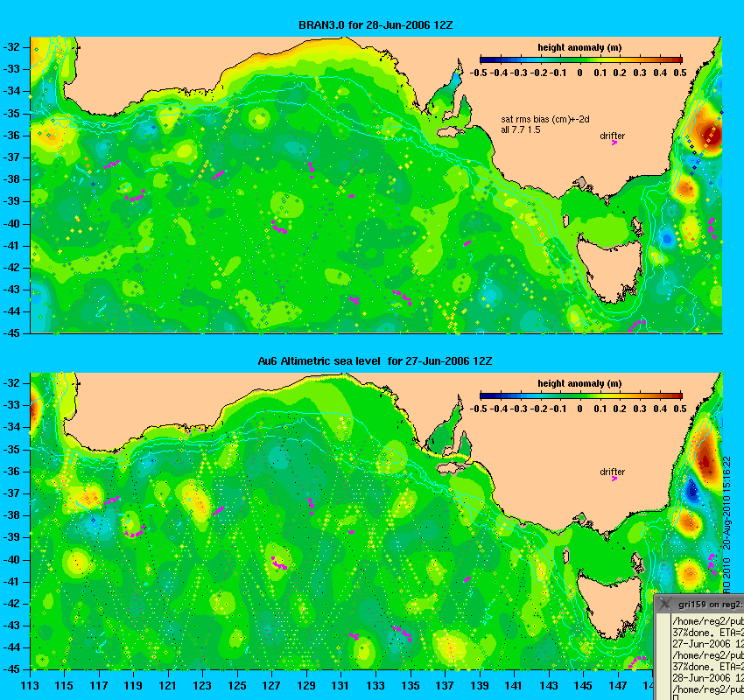Click the '27-Jun-2006' line in the terminal output
The height and width of the screenshot is (700, 744).
tap(708, 644)
